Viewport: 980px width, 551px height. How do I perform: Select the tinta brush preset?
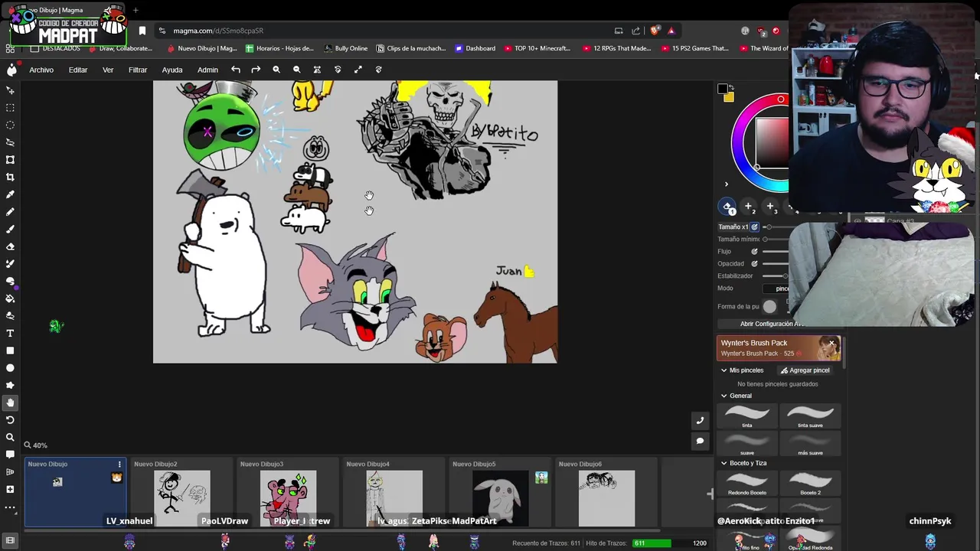coord(747,416)
